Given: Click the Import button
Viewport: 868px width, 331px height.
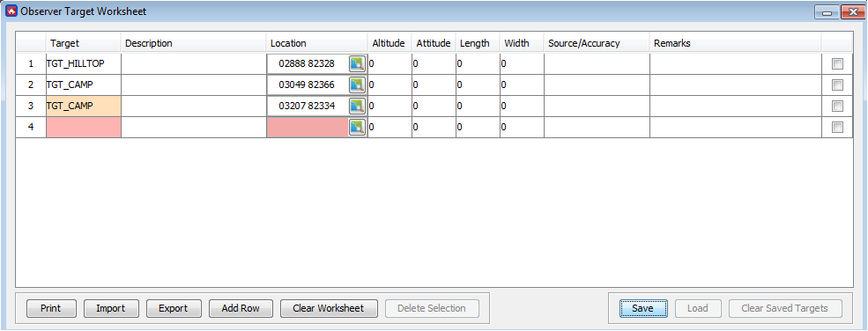Looking at the screenshot, I should (x=111, y=308).
